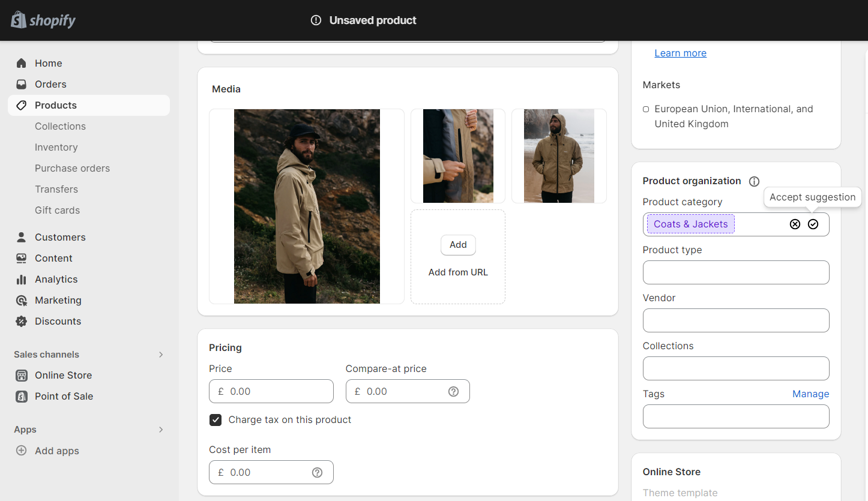868x501 pixels.
Task: Open Inventory from the sidebar
Action: [x=56, y=147]
